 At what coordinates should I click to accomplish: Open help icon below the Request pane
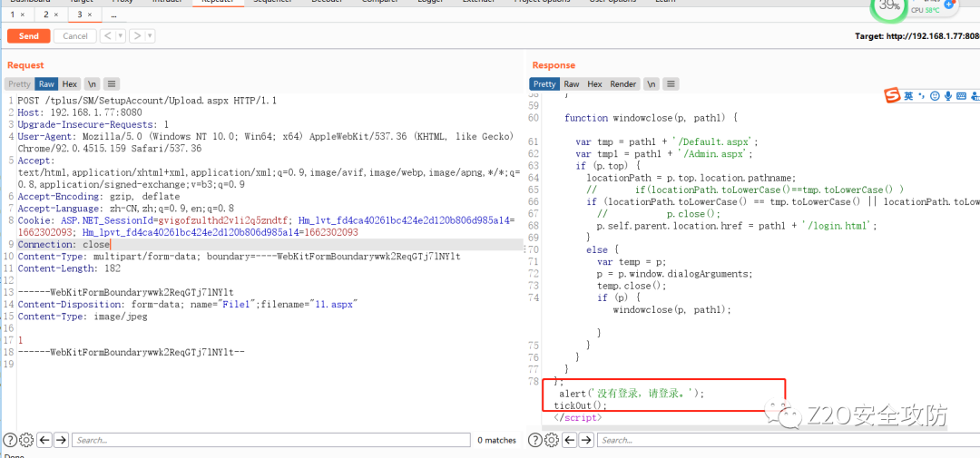coord(9,440)
